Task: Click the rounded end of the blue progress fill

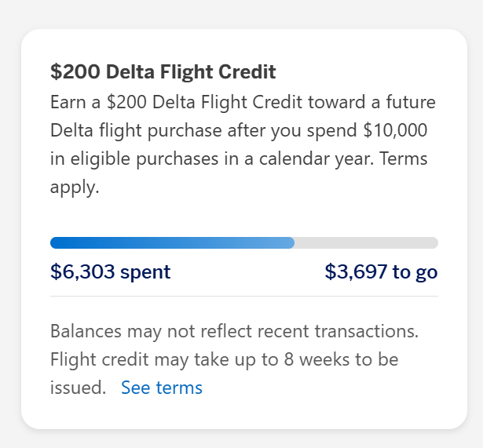Action: click(291, 242)
